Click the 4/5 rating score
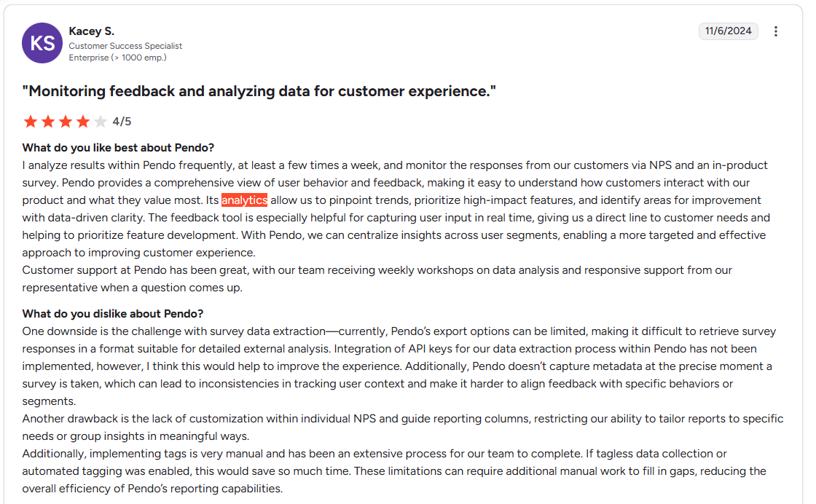Viewport: 816px width, 504px height. point(122,122)
